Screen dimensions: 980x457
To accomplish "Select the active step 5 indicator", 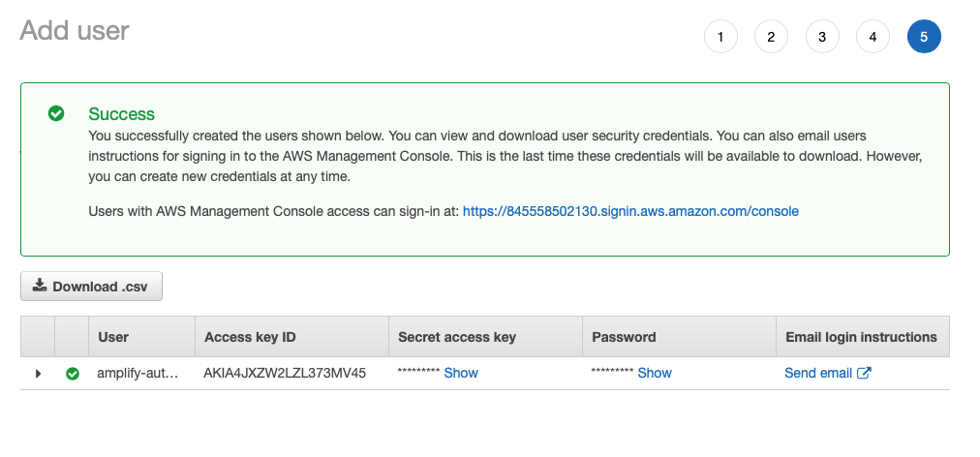I will coord(924,37).
